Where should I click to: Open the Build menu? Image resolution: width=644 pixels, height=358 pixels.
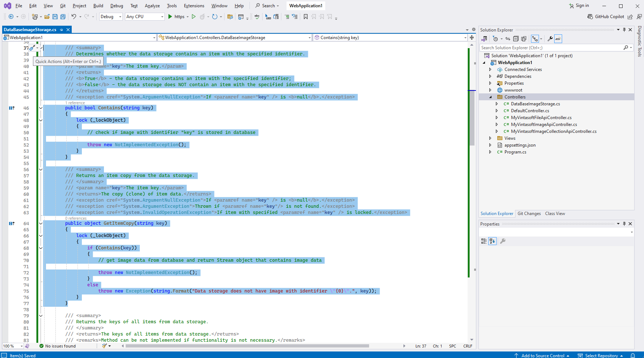(98, 6)
